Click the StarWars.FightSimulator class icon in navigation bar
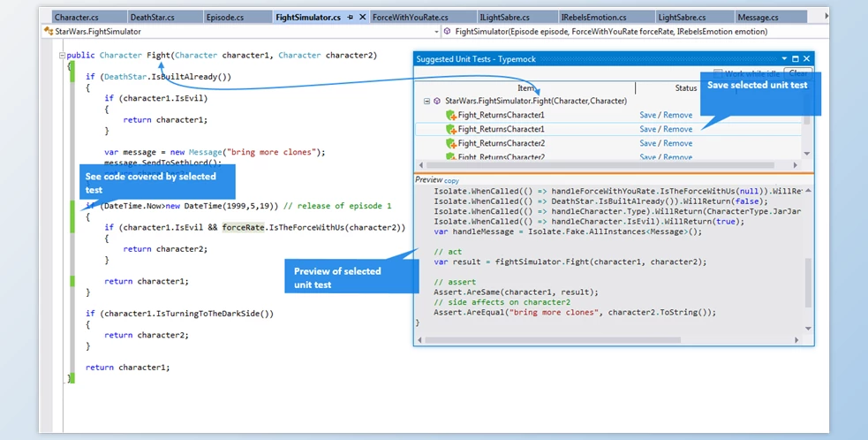This screenshot has height=440, width=868. pyautogui.click(x=48, y=31)
